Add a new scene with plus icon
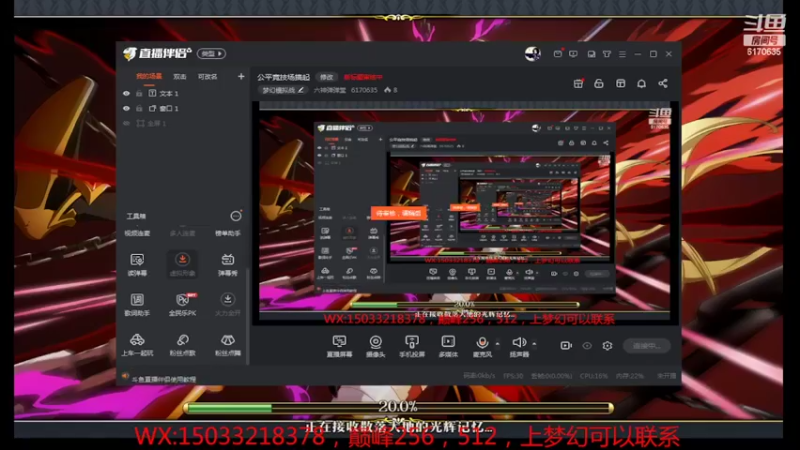Image resolution: width=800 pixels, height=450 pixels. 241,77
